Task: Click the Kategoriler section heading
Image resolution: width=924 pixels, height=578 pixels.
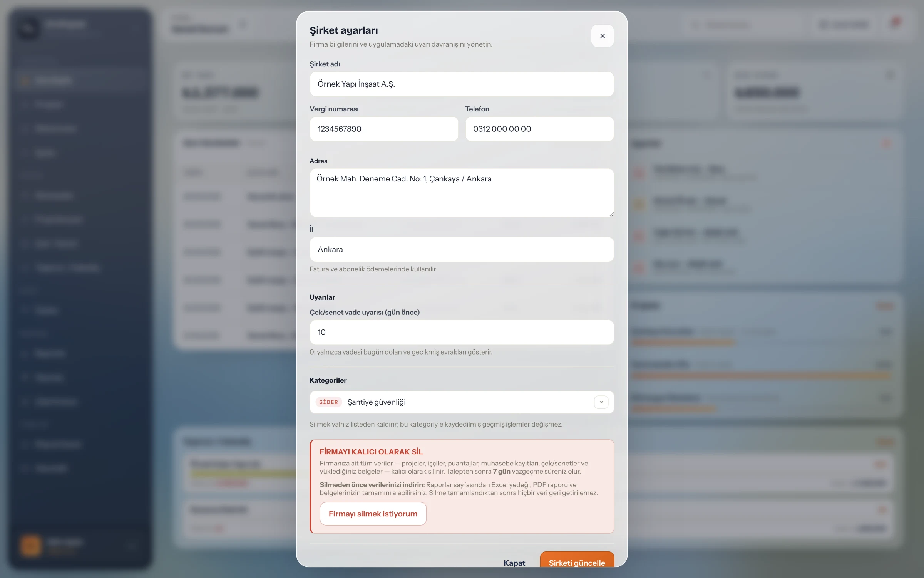Action: [328, 380]
